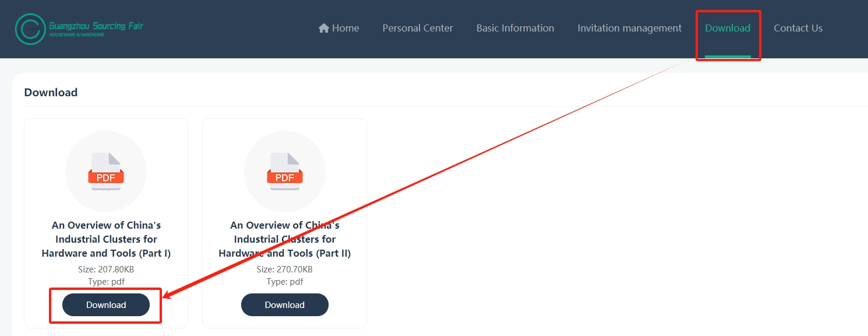The image size is (868, 336).
Task: Click the PDF file icon for Part II
Action: [x=284, y=171]
